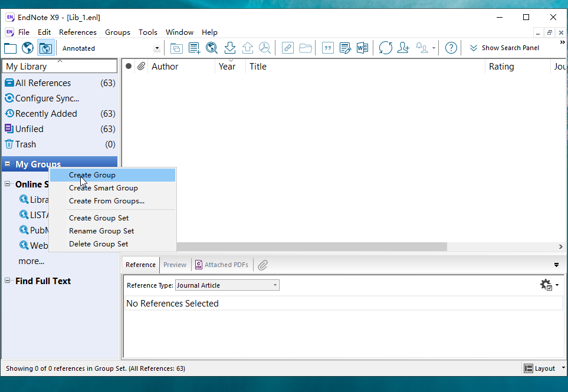
Task: Choose Create From Groups menu item
Action: (x=113, y=201)
